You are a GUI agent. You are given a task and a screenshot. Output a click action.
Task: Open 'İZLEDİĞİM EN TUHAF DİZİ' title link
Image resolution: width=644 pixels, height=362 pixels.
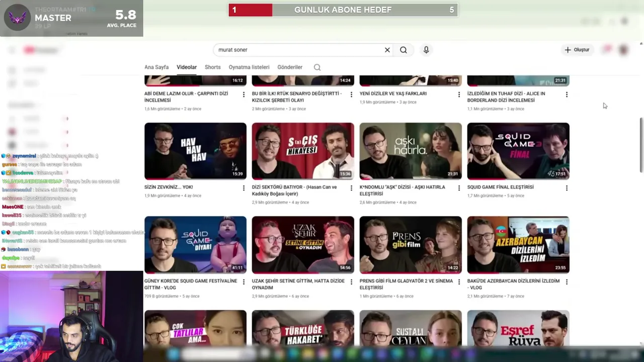pyautogui.click(x=506, y=97)
